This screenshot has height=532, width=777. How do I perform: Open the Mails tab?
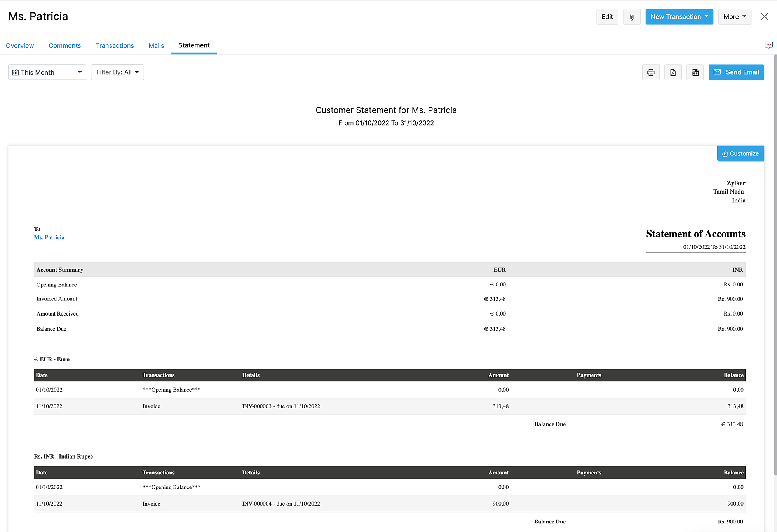point(156,45)
